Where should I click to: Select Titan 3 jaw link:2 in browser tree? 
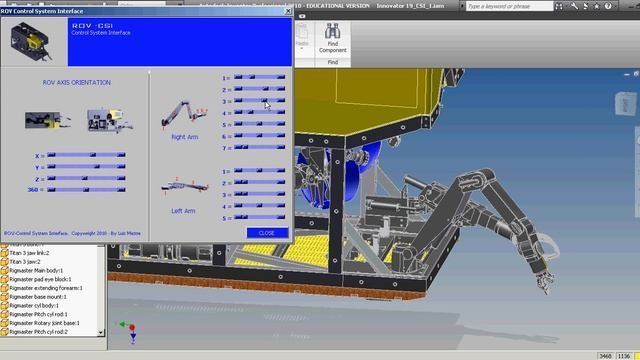coord(29,253)
